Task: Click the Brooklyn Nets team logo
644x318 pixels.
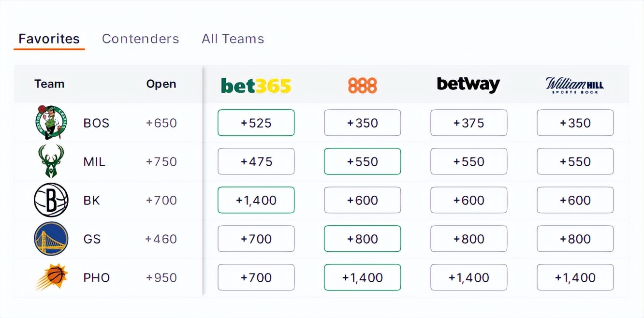Action: [x=51, y=200]
